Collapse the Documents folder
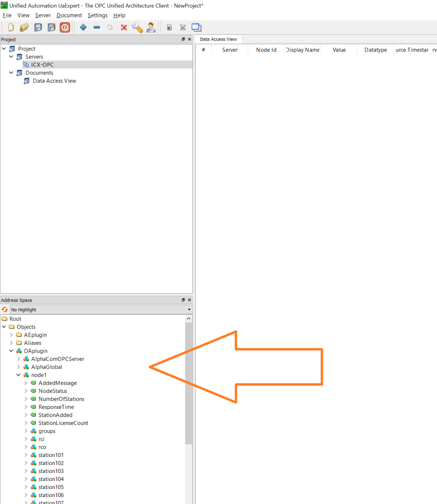The image size is (437, 504). [11, 73]
